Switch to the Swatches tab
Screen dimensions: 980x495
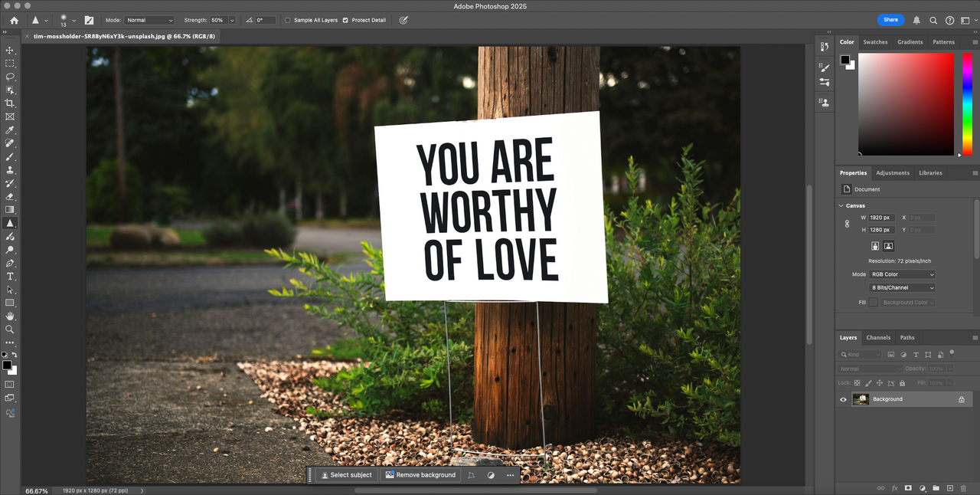coord(875,42)
